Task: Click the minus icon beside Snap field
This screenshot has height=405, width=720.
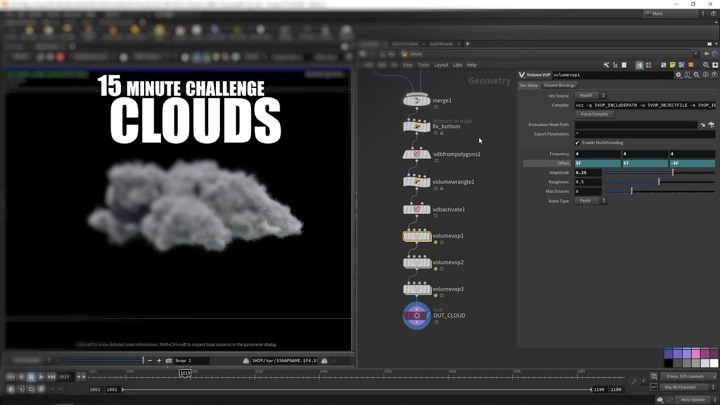Action: 150,361
